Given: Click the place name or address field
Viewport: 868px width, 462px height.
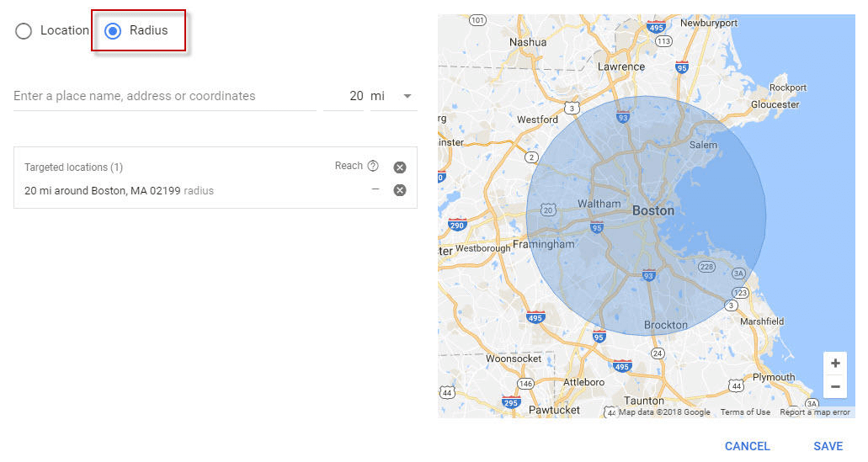Looking at the screenshot, I should tap(164, 96).
